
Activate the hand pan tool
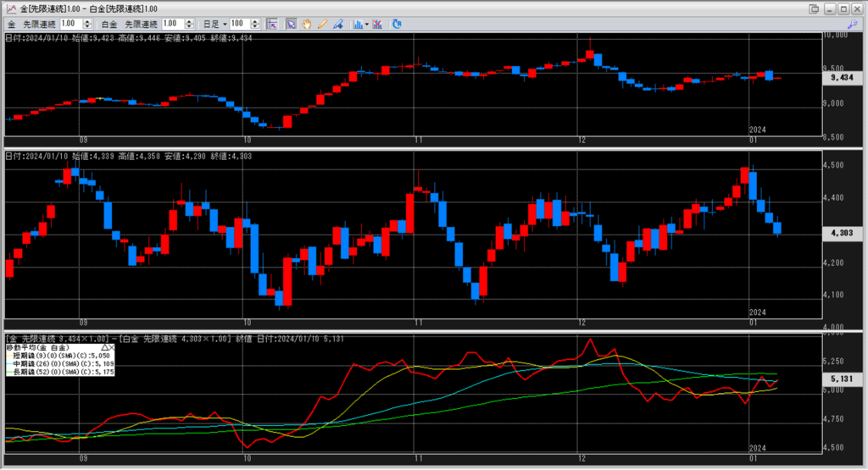307,24
